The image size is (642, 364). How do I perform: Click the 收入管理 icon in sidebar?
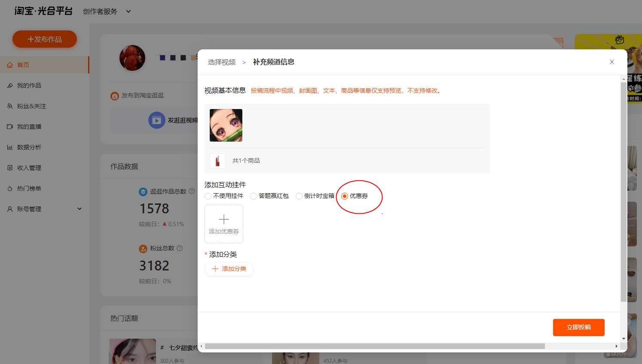(x=10, y=168)
